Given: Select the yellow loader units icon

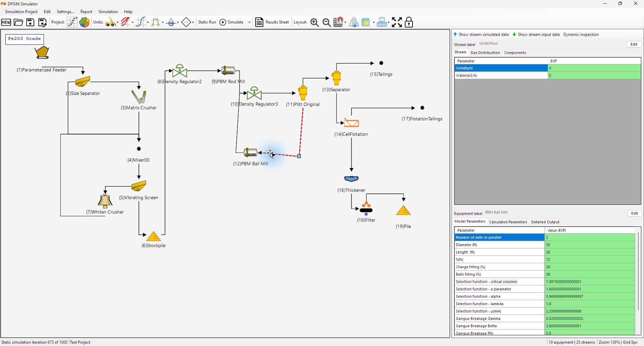Looking at the screenshot, I should coord(110,22).
